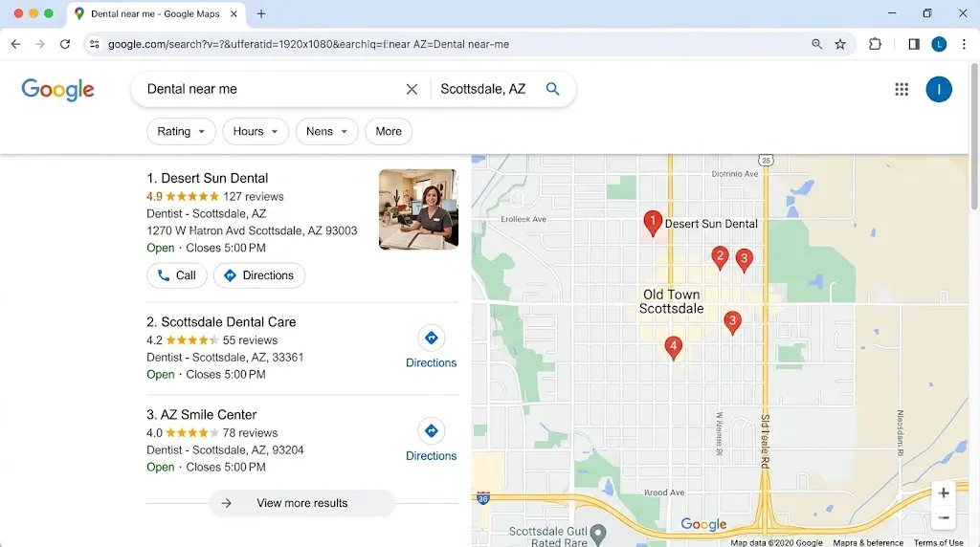Click Scottsdale Gutl Rated Rare map marker

[x=598, y=535]
